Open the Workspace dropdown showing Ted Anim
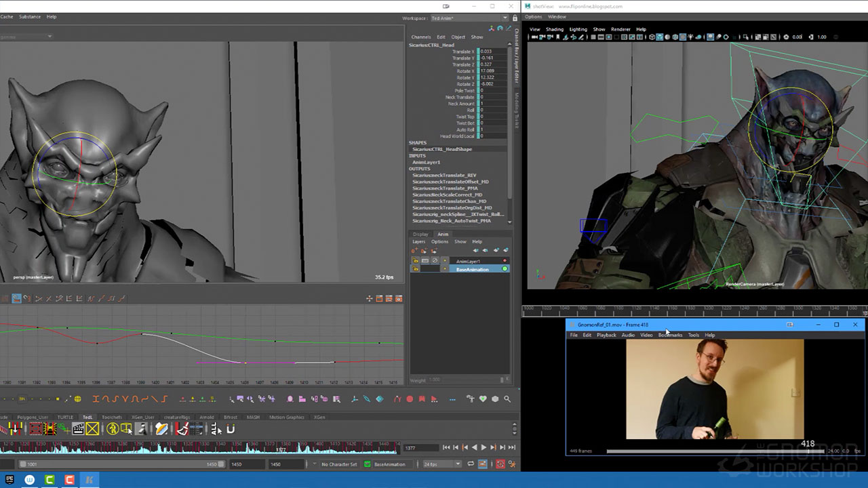The width and height of the screenshot is (868, 488). [x=469, y=18]
